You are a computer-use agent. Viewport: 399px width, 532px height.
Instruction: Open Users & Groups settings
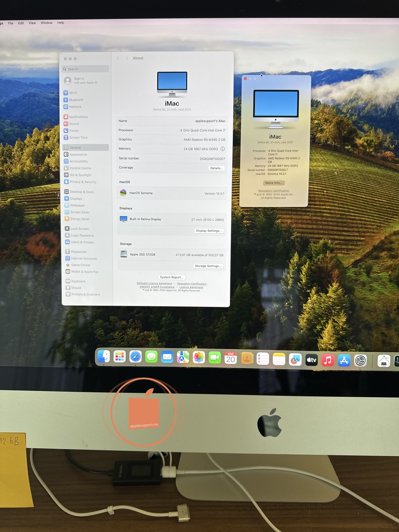[80, 242]
